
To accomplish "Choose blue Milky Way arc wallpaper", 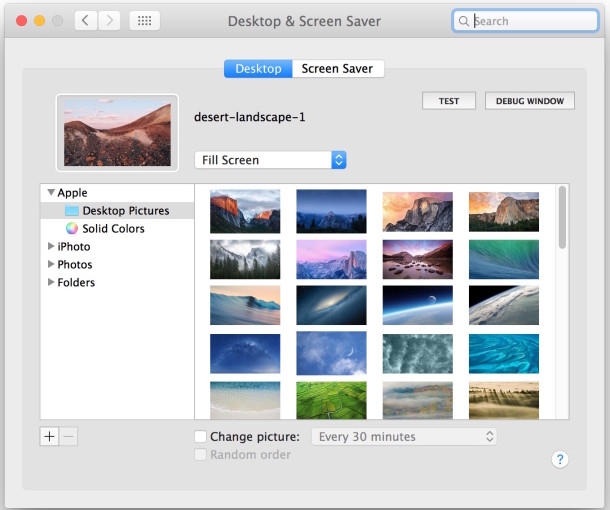I will (245, 354).
